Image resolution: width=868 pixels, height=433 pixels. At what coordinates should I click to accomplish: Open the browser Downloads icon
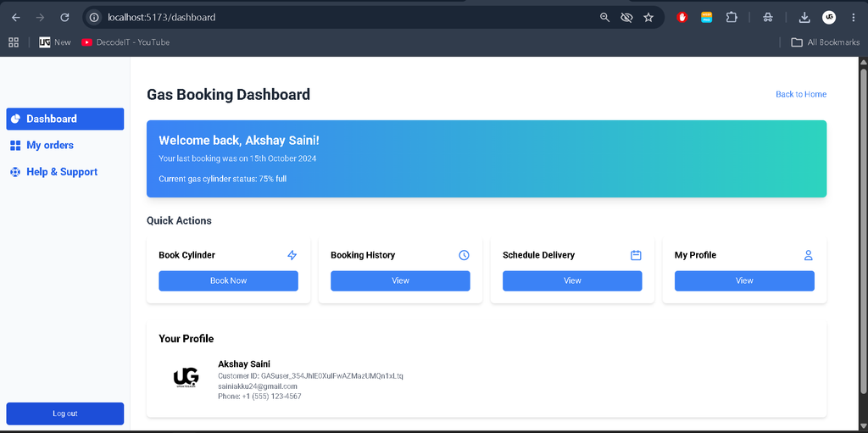pyautogui.click(x=804, y=18)
